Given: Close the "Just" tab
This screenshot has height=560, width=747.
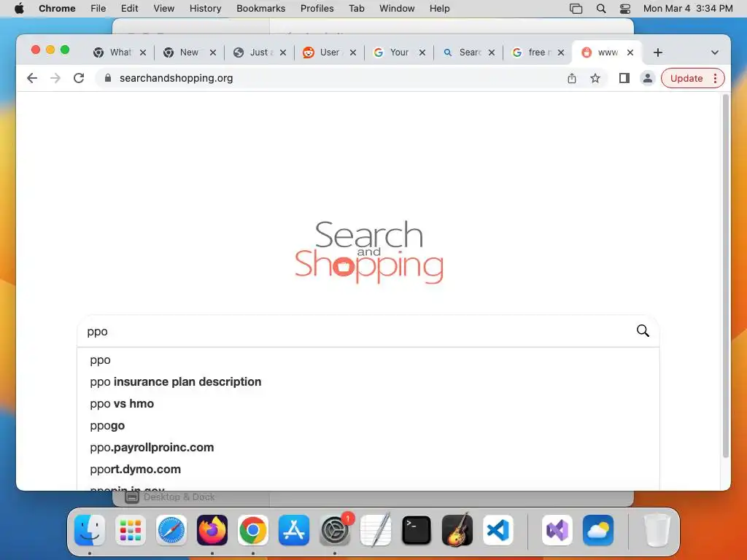Looking at the screenshot, I should tap(283, 52).
